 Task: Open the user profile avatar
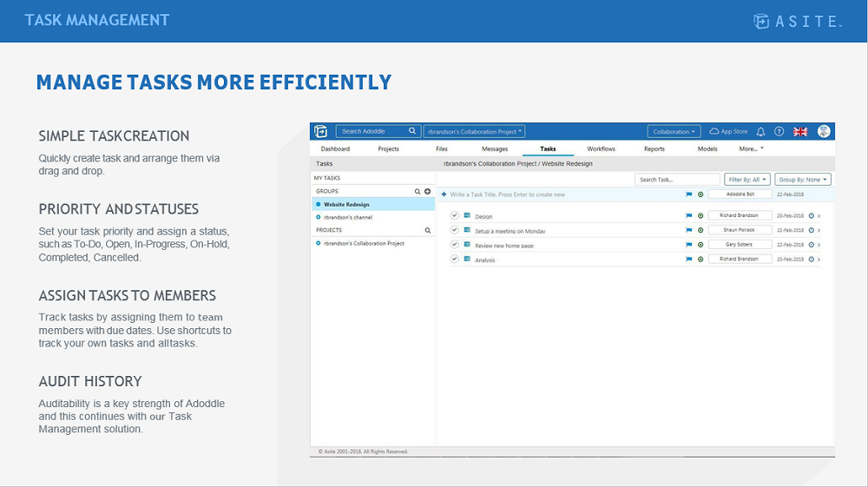[824, 131]
